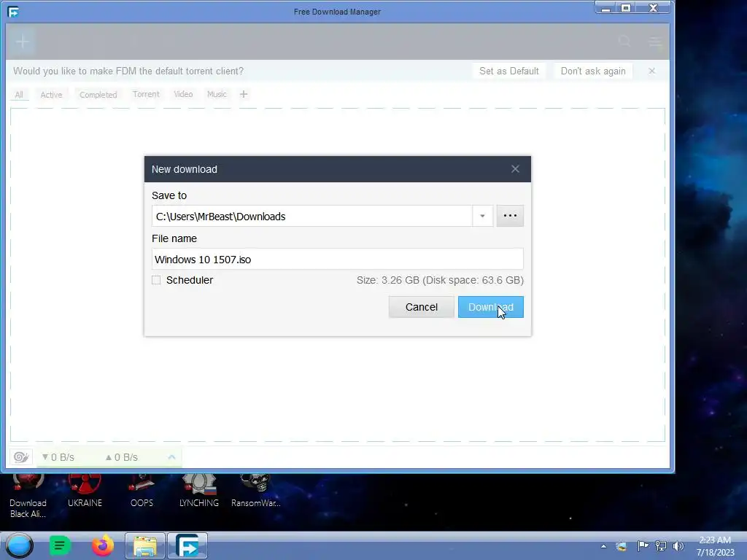Click the taskbar clock and date
The image size is (747, 560).
715,546
